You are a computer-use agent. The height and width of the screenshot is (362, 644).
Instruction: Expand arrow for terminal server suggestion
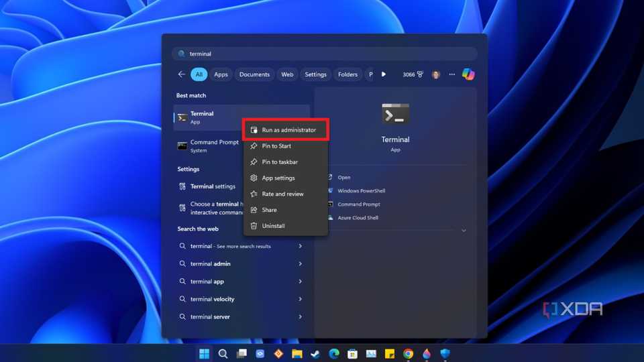point(301,317)
